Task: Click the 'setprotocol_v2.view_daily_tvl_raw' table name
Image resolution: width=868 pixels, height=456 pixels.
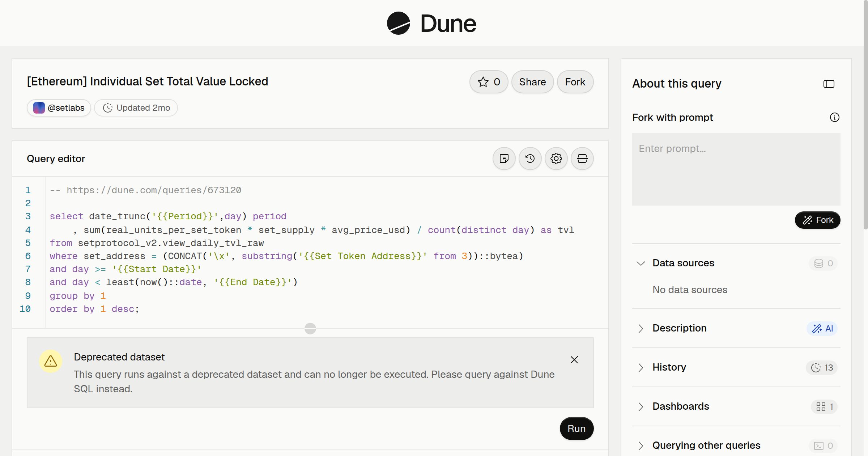Action: click(171, 243)
